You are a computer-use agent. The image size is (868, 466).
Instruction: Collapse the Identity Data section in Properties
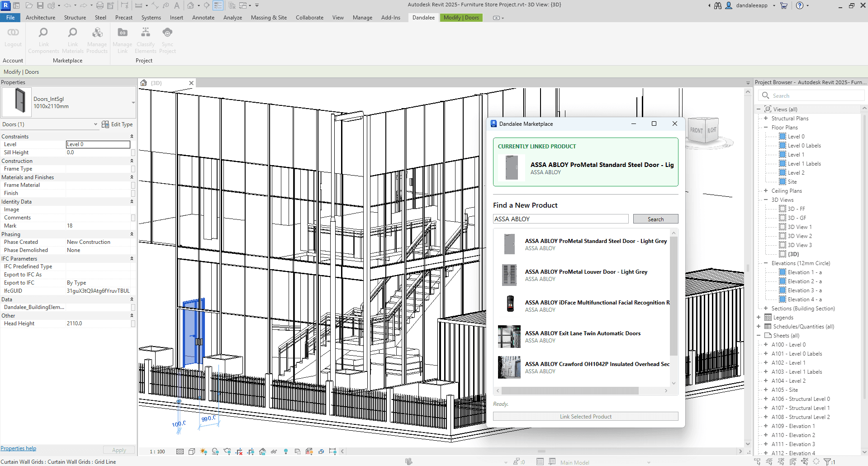tap(132, 202)
